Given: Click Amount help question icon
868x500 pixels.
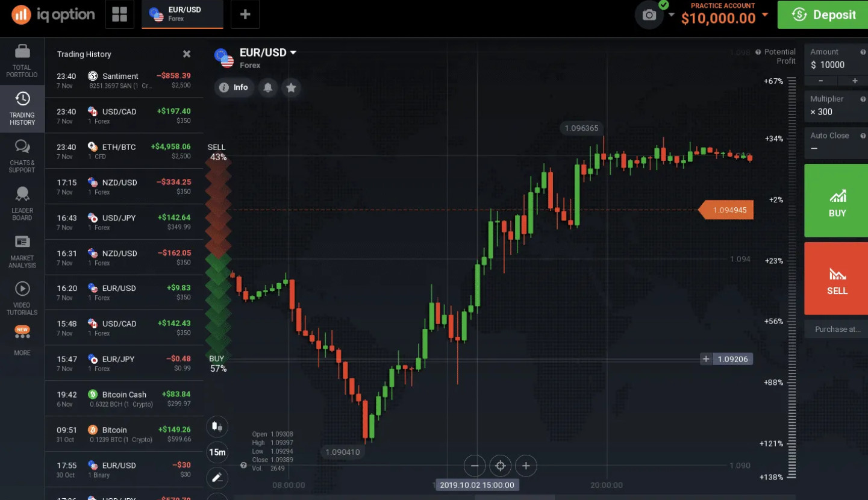Looking at the screenshot, I should (863, 52).
